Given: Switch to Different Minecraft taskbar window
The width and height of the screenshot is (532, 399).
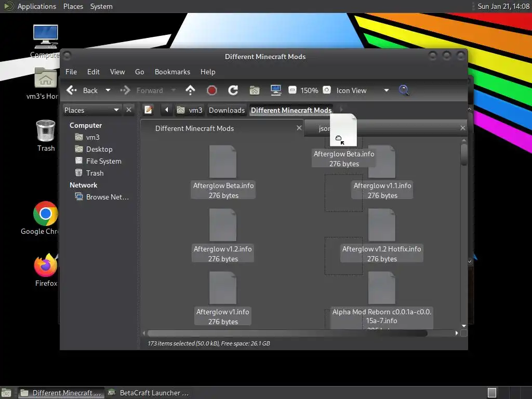Looking at the screenshot, I should [61, 393].
